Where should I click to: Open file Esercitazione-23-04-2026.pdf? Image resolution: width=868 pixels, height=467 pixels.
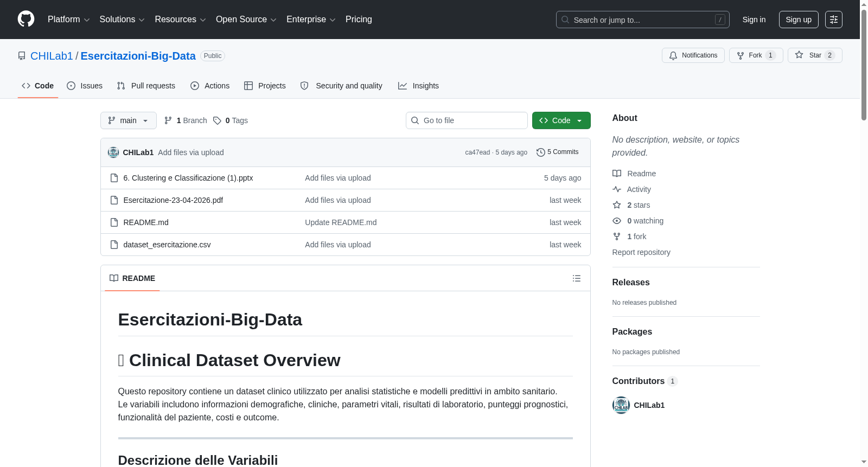173,200
